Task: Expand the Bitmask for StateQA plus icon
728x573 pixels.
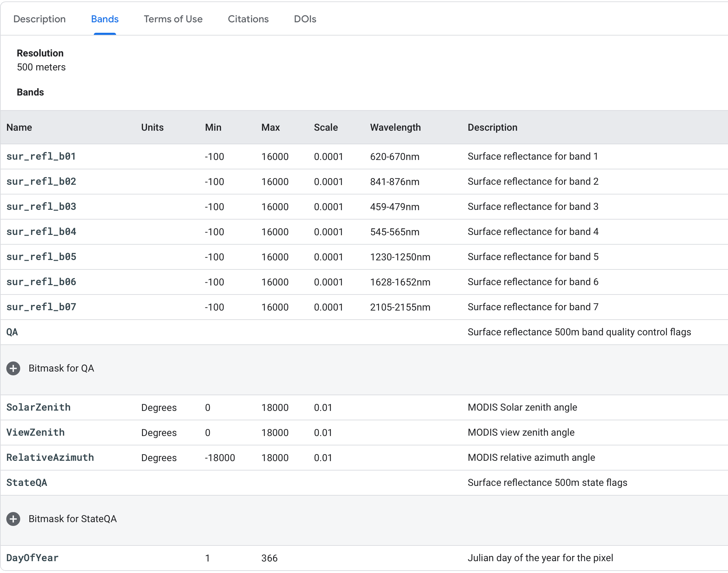Action: tap(13, 519)
